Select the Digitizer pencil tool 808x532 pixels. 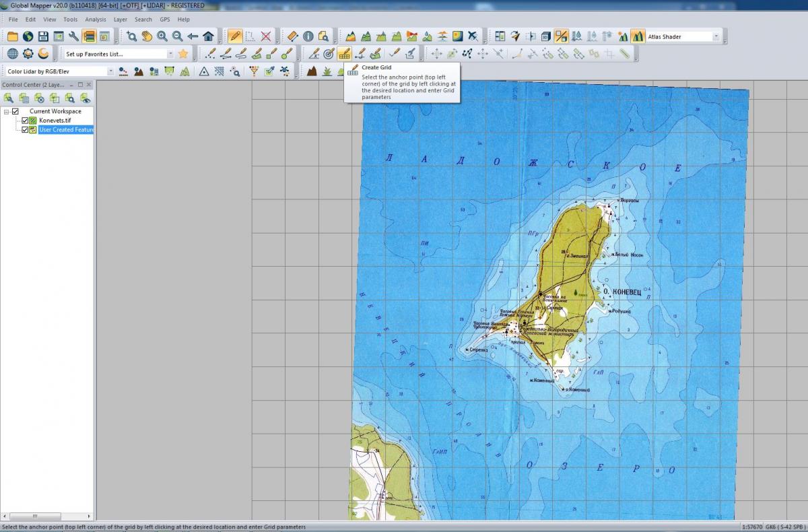point(235,36)
